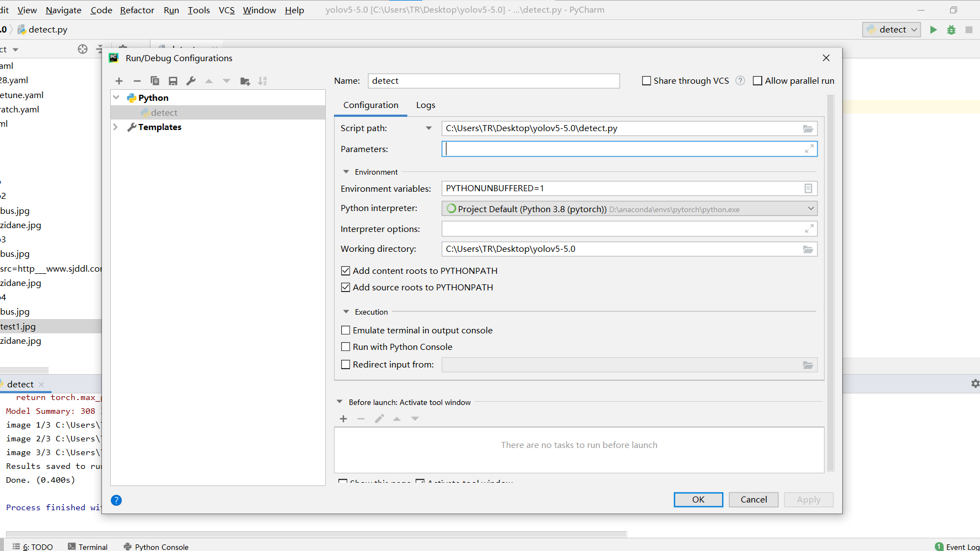Image resolution: width=980 pixels, height=551 pixels.
Task: Click in the Name input field
Action: pos(494,81)
